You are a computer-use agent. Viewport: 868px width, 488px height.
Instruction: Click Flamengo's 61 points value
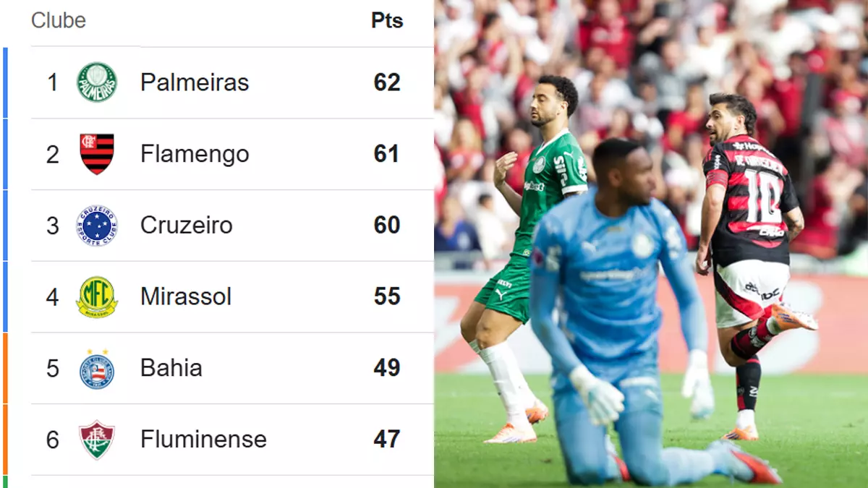[387, 154]
